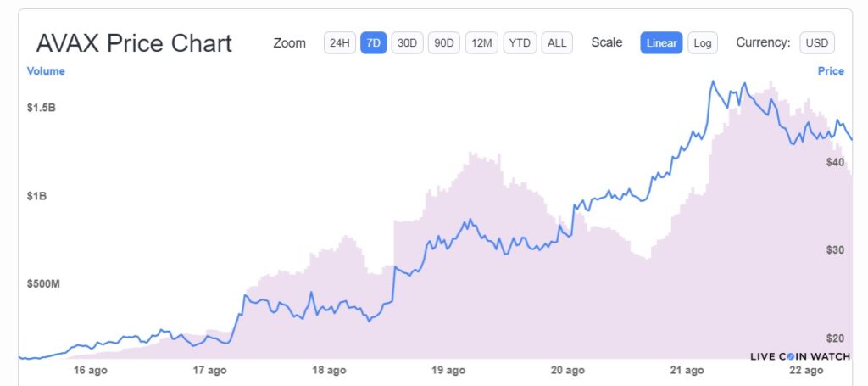The image size is (868, 386).
Task: Select the 21 ago date marker
Action: (687, 370)
